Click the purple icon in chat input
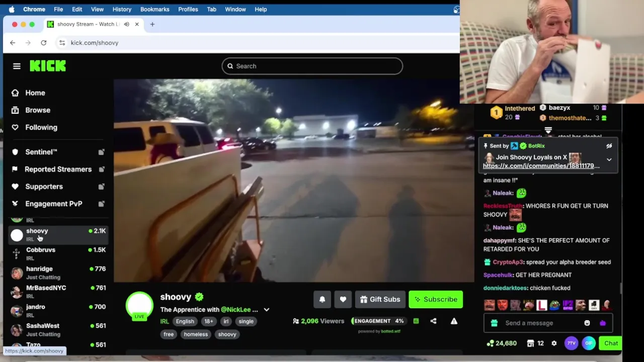 [x=603, y=323]
